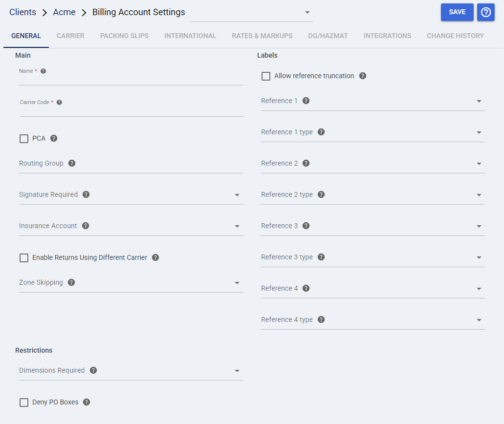The image size is (504, 424).
Task: Expand the Reference 2 dropdown arrow
Action: (x=479, y=164)
